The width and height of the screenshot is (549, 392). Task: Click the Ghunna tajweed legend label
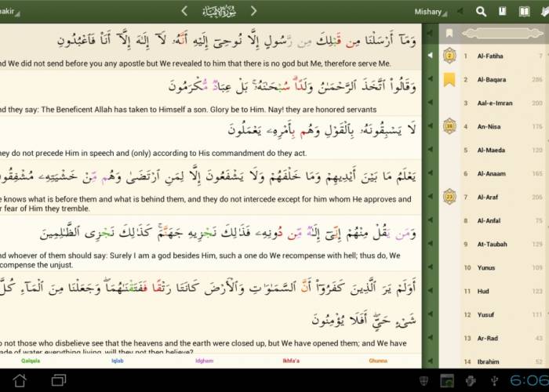378,361
